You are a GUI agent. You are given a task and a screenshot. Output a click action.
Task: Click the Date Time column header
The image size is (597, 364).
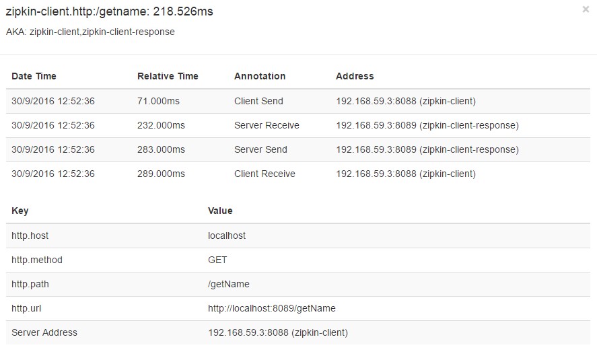point(34,76)
